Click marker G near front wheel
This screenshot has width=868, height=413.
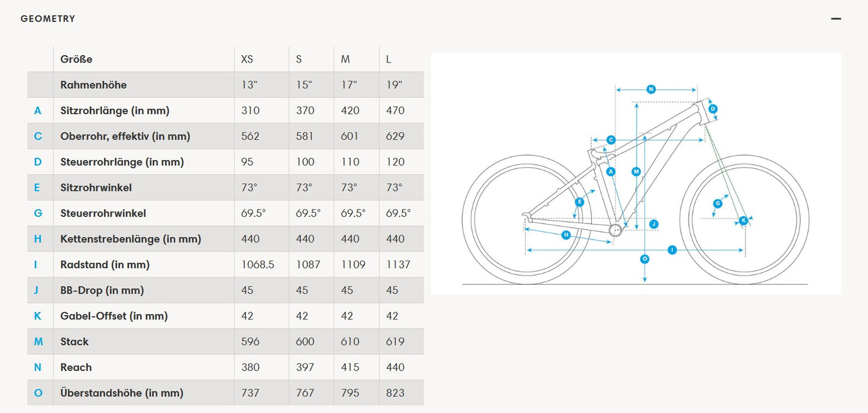point(717,203)
